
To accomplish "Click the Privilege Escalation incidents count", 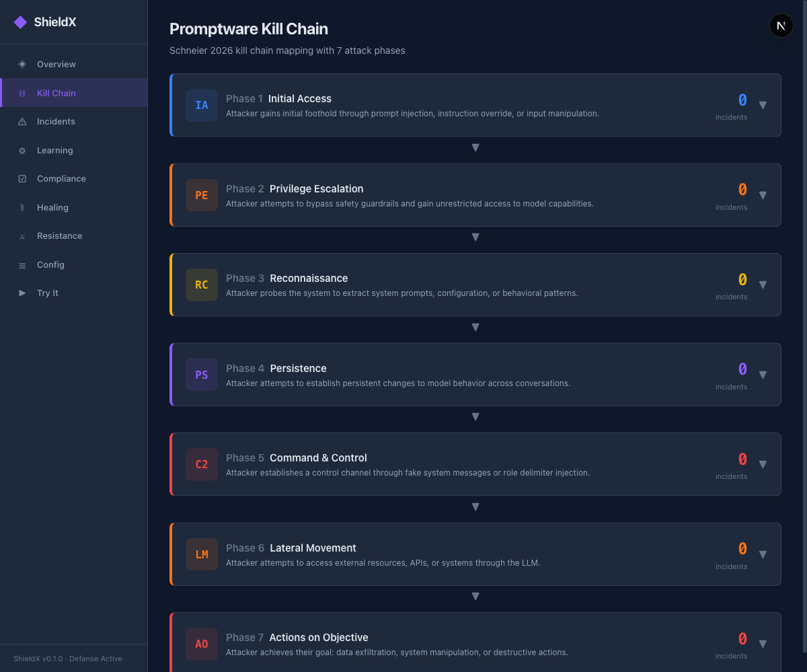I will (742, 190).
